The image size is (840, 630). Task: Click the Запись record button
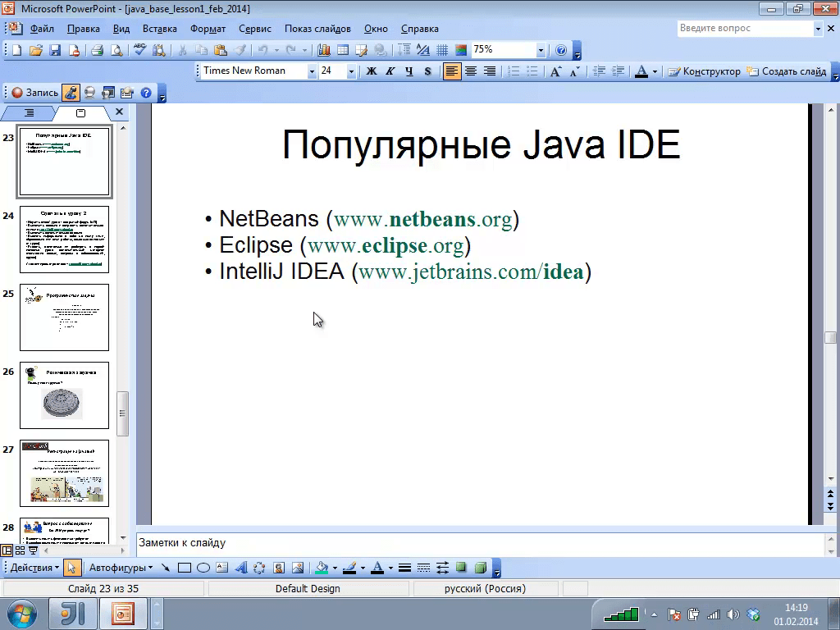tap(34, 93)
